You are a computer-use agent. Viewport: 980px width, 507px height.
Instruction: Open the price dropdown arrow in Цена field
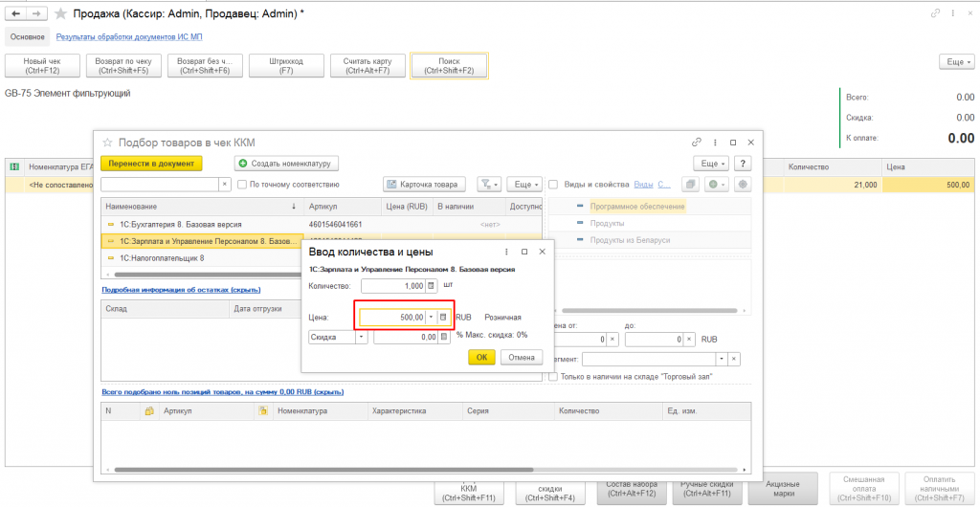[431, 318]
